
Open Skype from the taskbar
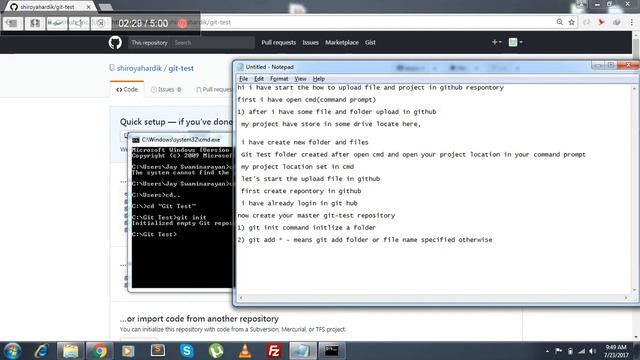[x=187, y=351]
